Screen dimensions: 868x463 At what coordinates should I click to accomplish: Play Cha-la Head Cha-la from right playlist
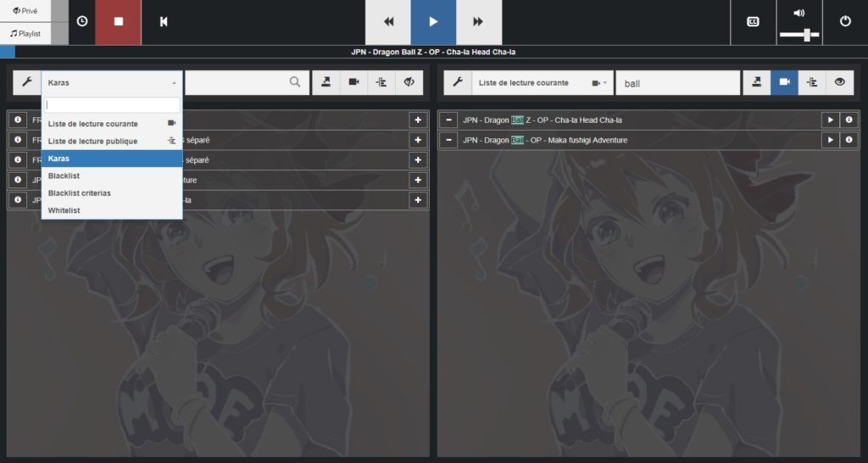point(831,120)
